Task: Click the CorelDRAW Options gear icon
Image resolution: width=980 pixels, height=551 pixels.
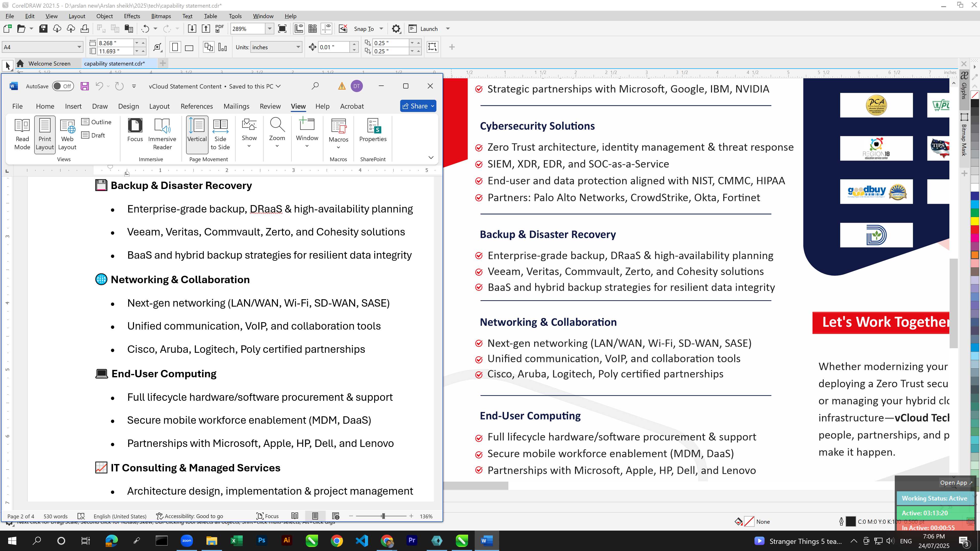Action: point(396,29)
